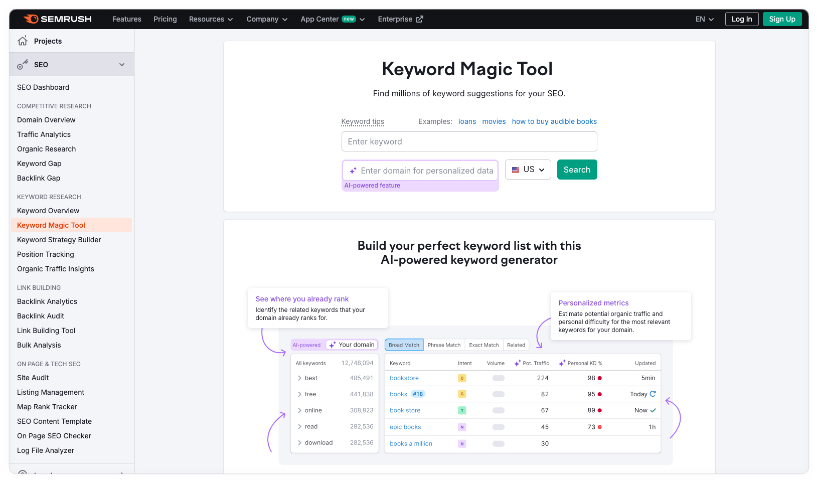Click the sparkle icon in the domain field
818x483 pixels.
tap(353, 171)
